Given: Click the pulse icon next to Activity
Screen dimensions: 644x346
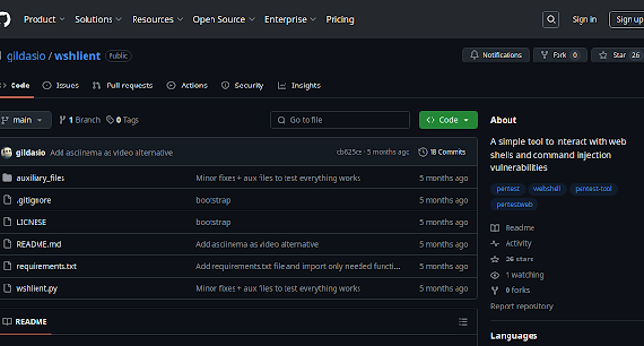Looking at the screenshot, I should pyautogui.click(x=495, y=243).
